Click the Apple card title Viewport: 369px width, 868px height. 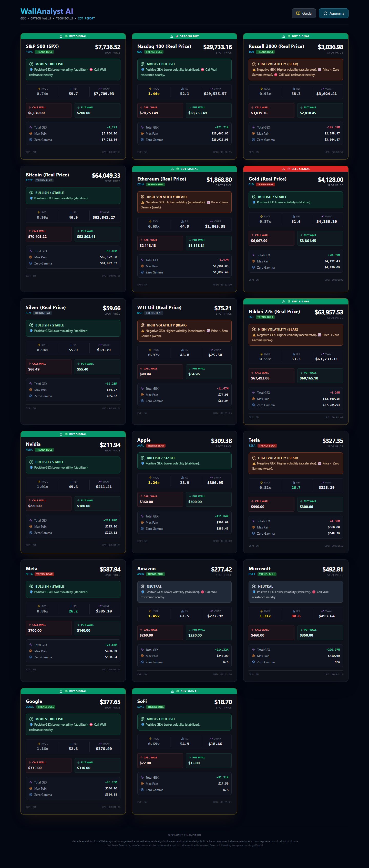coord(144,440)
